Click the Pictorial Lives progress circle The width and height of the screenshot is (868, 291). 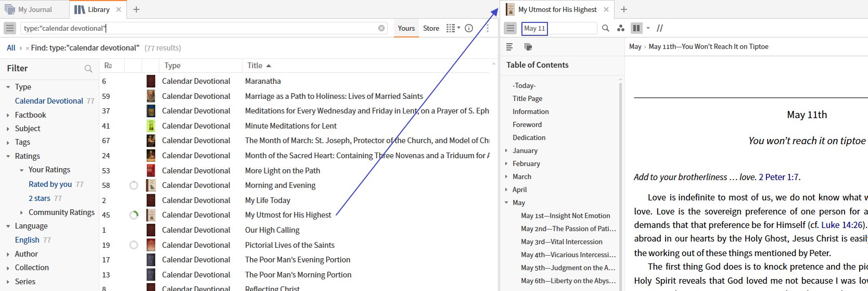[134, 245]
